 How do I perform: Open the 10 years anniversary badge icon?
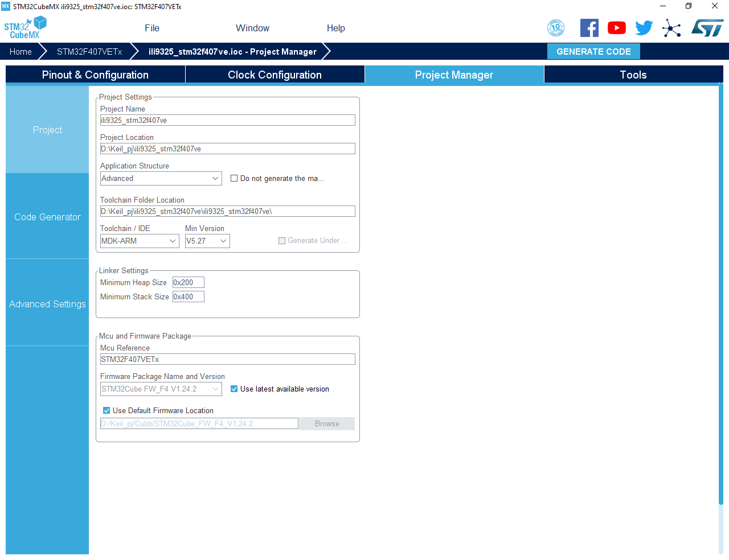(x=556, y=28)
